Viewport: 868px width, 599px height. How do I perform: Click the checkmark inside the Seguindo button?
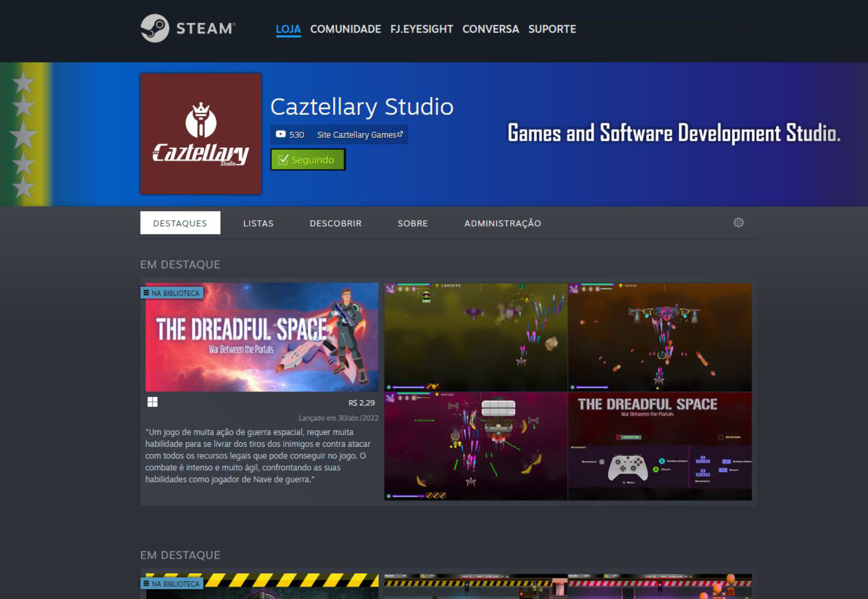click(283, 160)
